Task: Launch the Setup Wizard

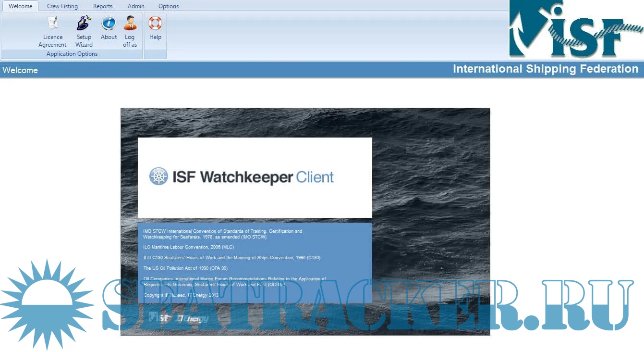Action: pyautogui.click(x=84, y=24)
